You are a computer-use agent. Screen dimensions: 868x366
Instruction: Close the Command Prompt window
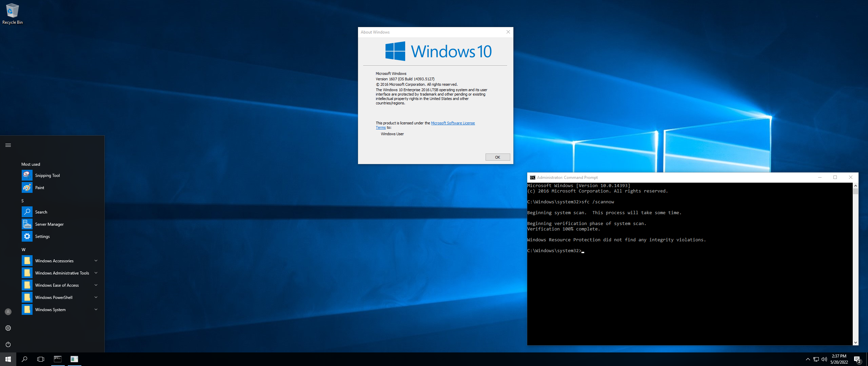tap(850, 177)
